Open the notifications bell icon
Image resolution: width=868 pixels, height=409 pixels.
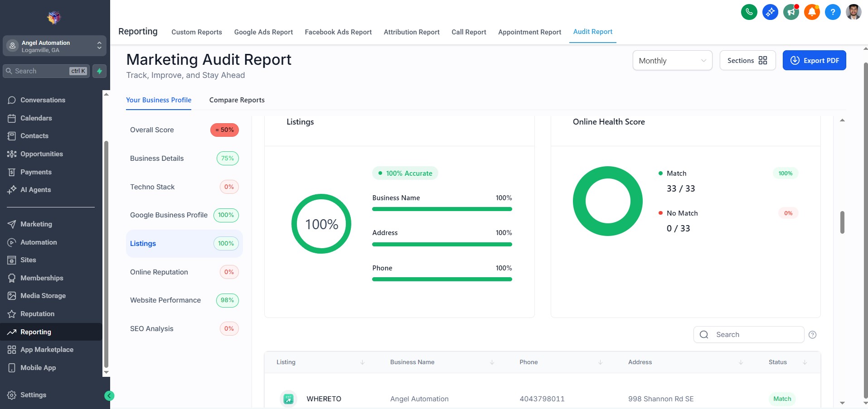coord(811,12)
